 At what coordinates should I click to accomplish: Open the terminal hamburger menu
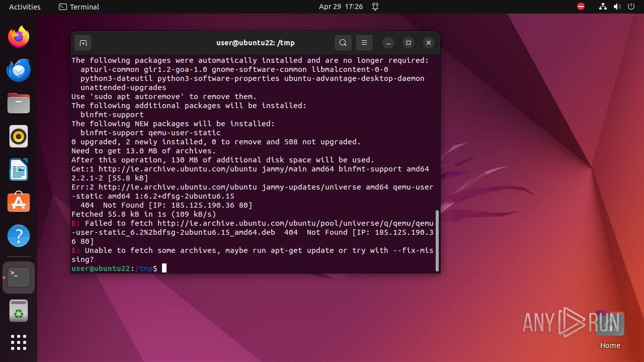point(364,43)
